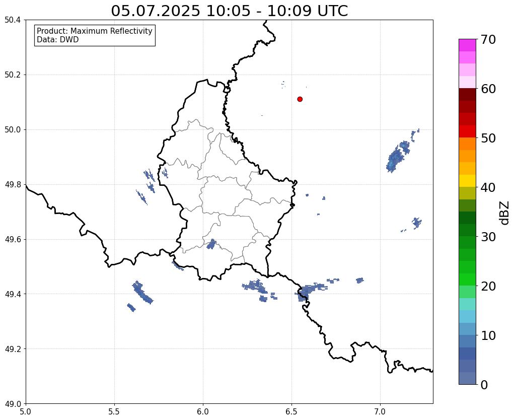
Task: Click the radar echo inside southern Luxembourg
Action: (211, 244)
